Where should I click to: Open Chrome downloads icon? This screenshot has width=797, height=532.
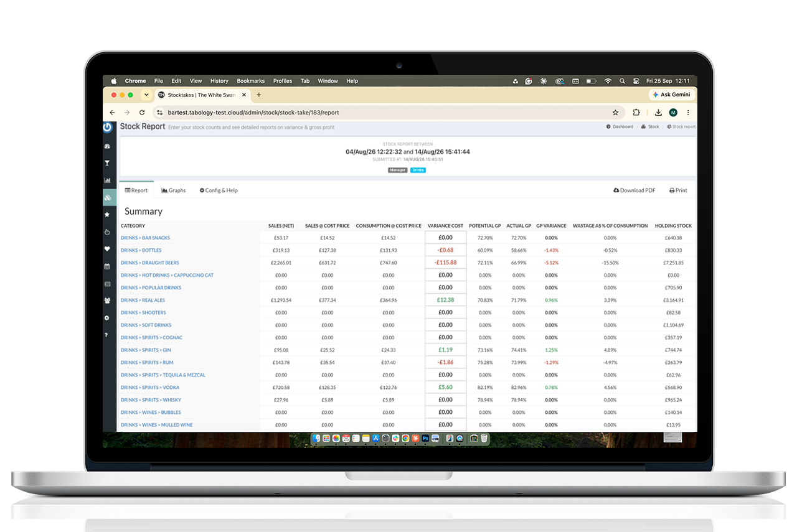click(x=658, y=113)
